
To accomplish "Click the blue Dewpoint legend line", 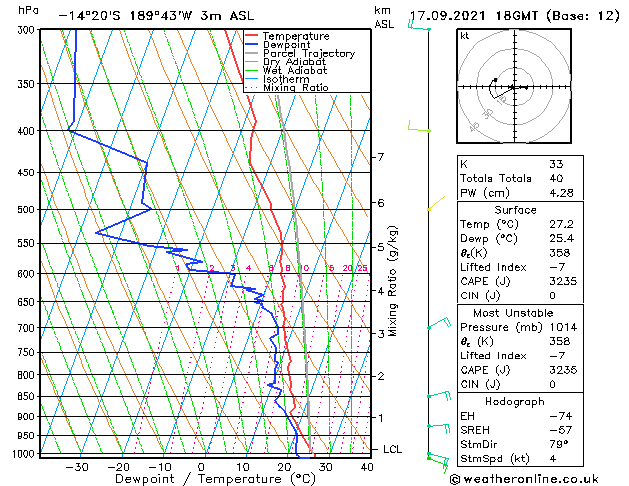I will [252, 44].
